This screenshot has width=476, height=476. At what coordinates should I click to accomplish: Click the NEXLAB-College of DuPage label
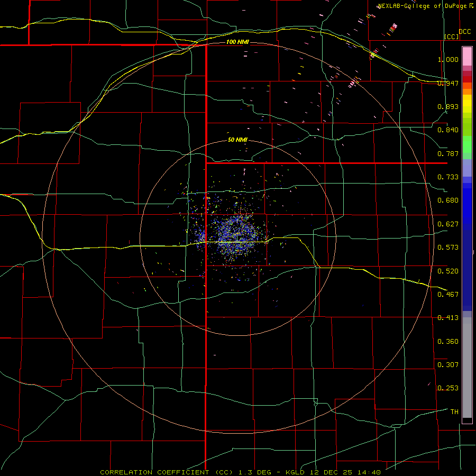[423, 6]
